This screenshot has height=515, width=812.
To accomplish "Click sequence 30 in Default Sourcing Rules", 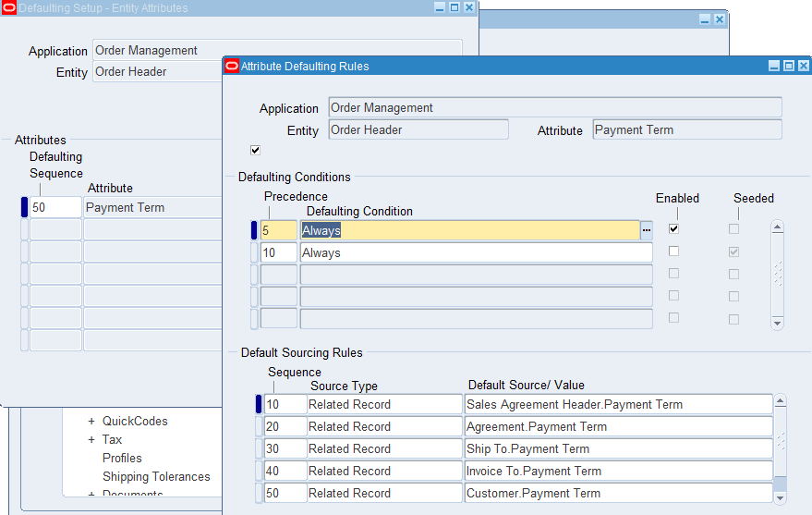I will (x=285, y=448).
